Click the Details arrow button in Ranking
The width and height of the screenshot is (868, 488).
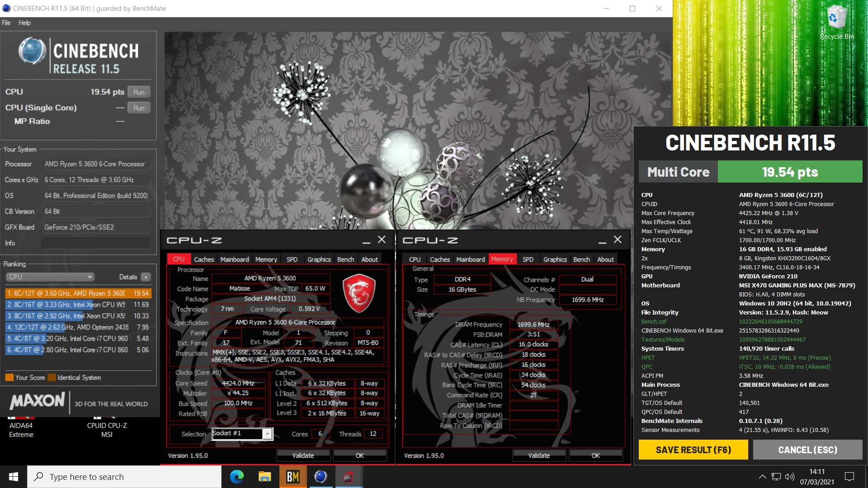click(x=146, y=277)
